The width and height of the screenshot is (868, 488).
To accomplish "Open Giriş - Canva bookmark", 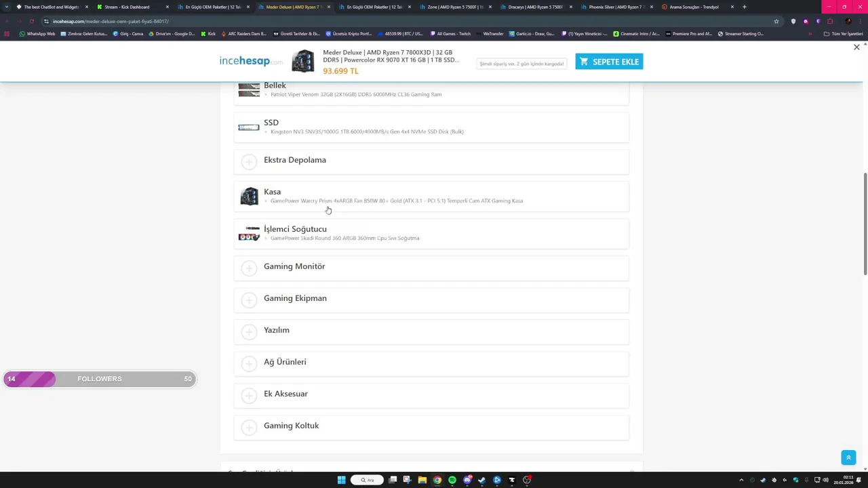I will [128, 34].
